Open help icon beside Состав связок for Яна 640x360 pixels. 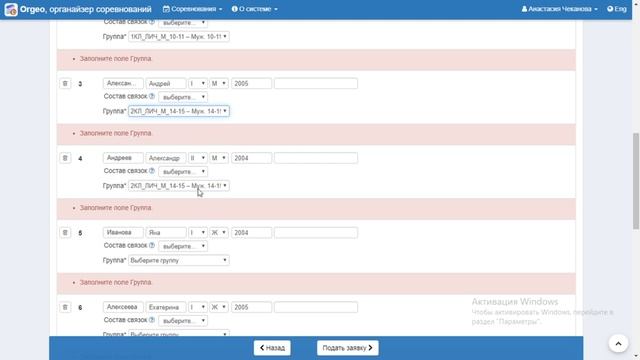[x=152, y=245]
